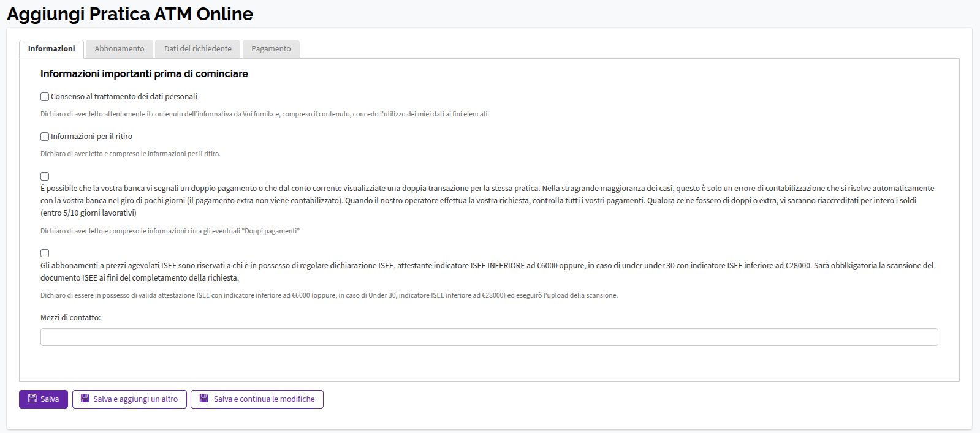
Task: Click the 'Aggiungi Pratica ATM Online' page title
Action: 130,14
